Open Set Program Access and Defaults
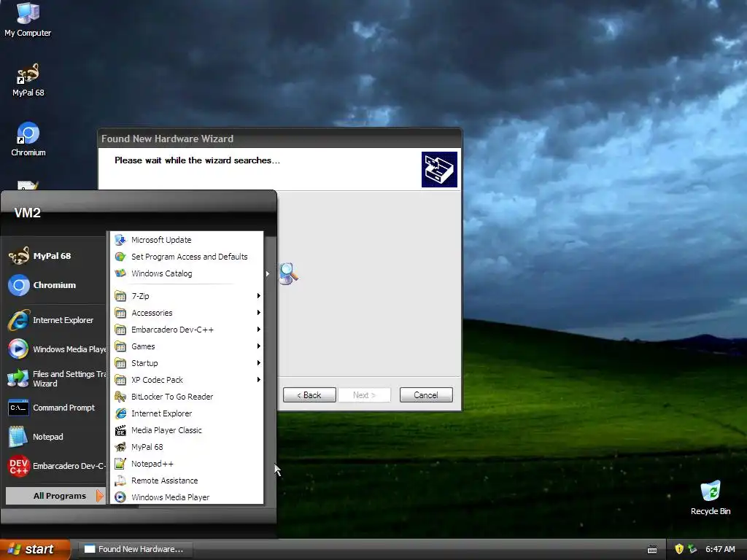747x560 pixels. (x=187, y=257)
